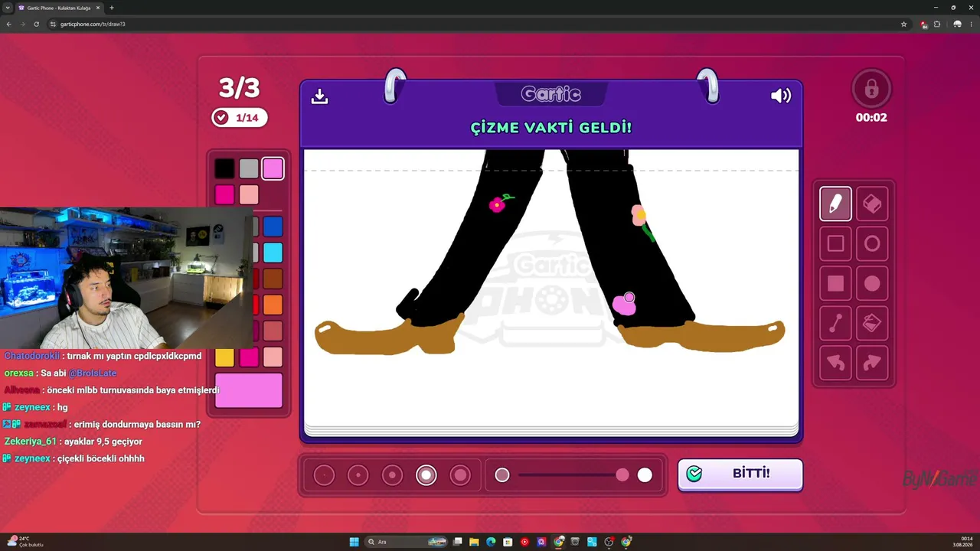980x551 pixels.
Task: Redo the undone drawing stroke
Action: click(x=872, y=364)
